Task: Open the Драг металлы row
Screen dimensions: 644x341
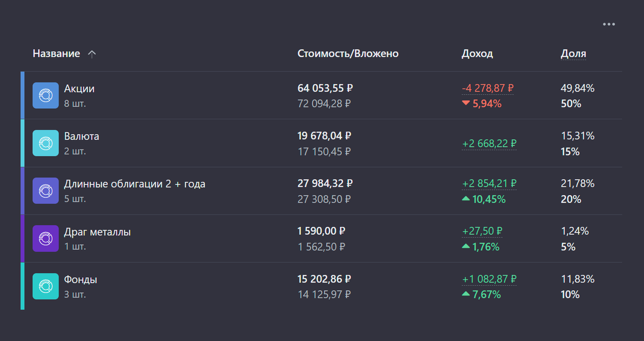Action: [x=98, y=232]
